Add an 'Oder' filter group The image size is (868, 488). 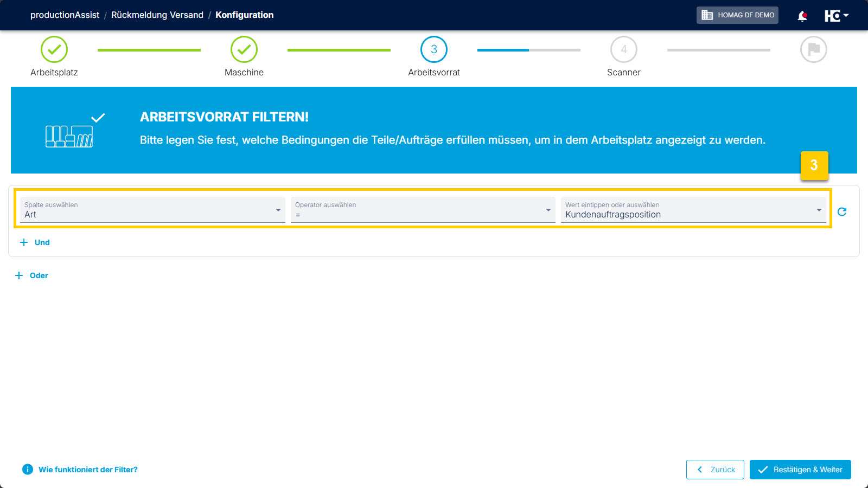[x=32, y=275]
